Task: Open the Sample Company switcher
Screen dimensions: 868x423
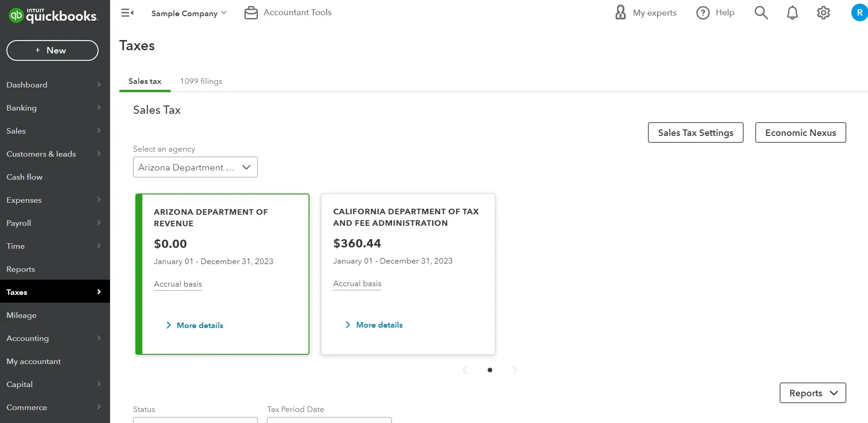Action: click(x=189, y=13)
